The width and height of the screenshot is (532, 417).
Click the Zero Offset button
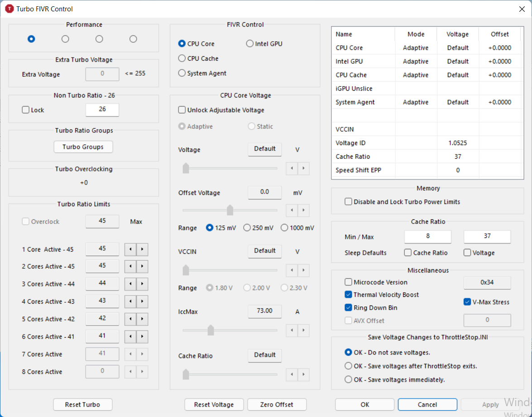pyautogui.click(x=277, y=405)
